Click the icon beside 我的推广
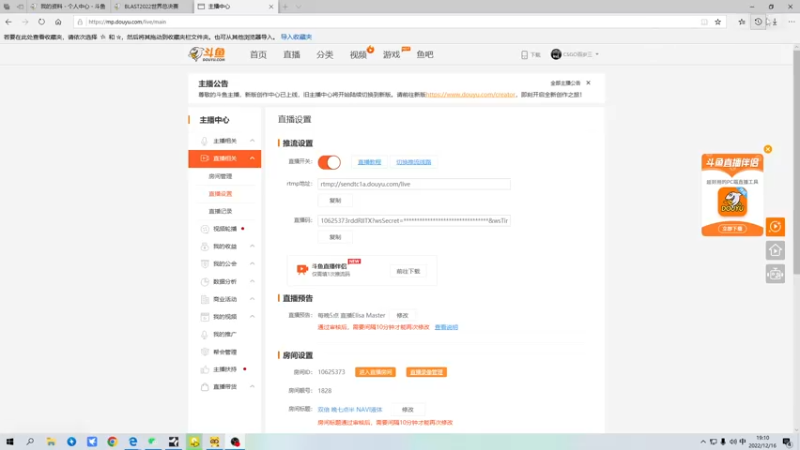Viewport: 800px width, 450px height. [x=204, y=334]
